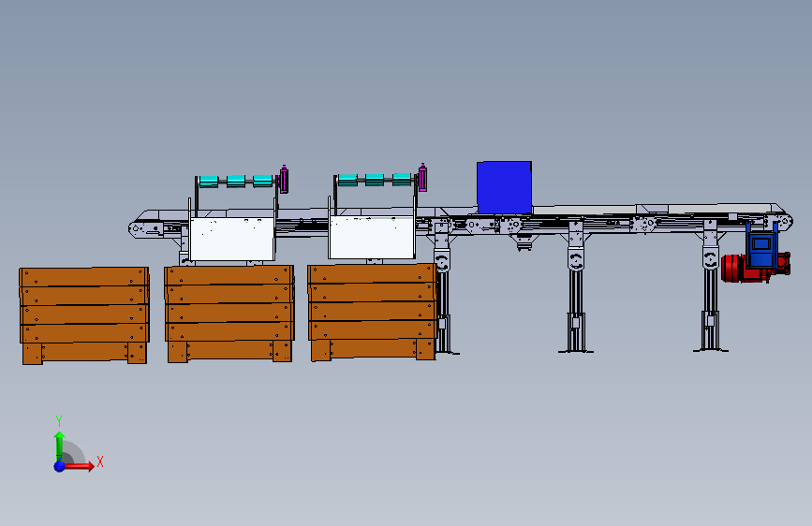The height and width of the screenshot is (526, 812).
Task: Select the conveyor support leg beside the motor
Action: [x=711, y=285]
